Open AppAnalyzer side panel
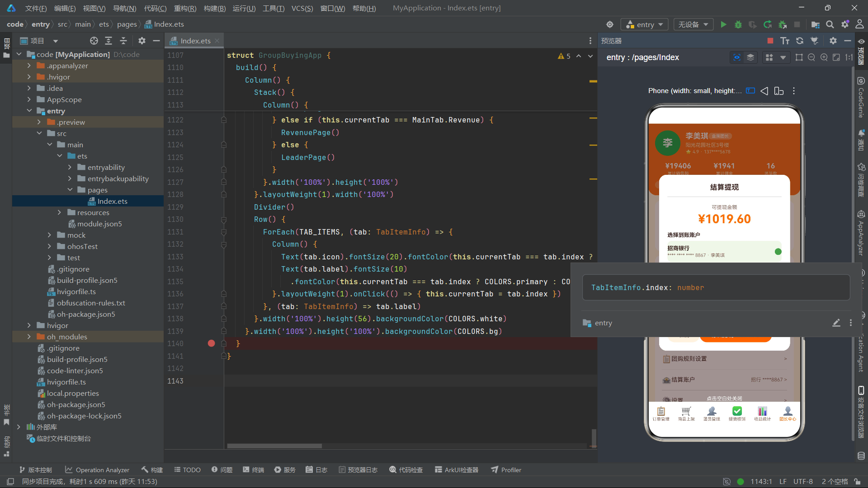Image resolution: width=868 pixels, height=488 pixels. 861,233
